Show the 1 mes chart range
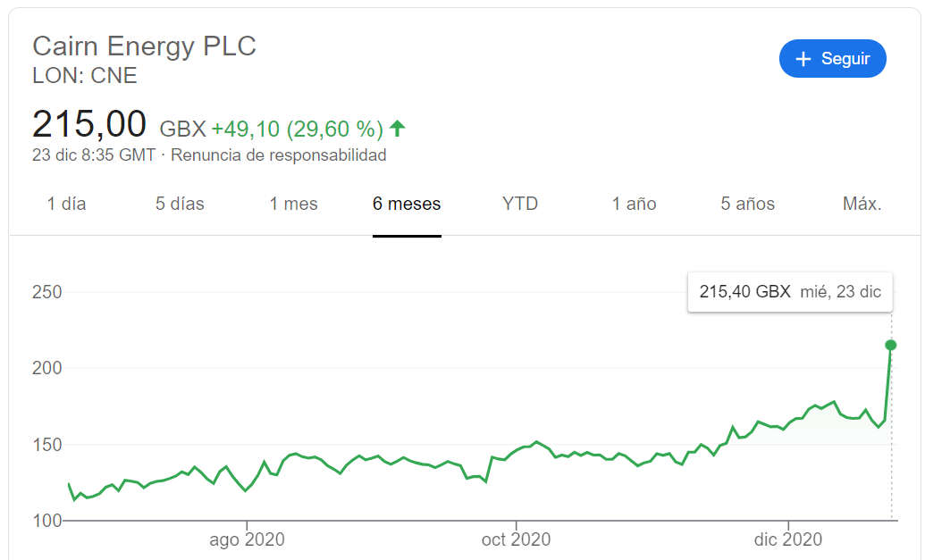Image resolution: width=925 pixels, height=560 pixels. 293,205
